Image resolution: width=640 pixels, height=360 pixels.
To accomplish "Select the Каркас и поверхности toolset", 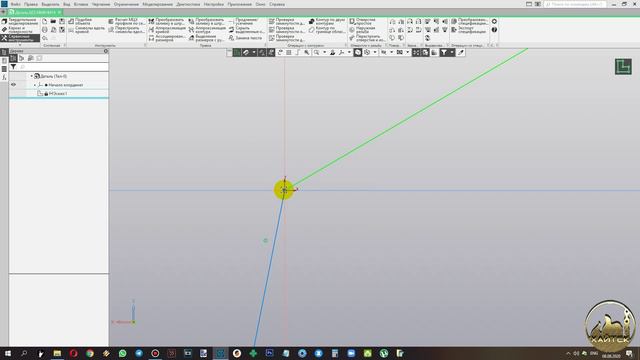I will click(x=20, y=30).
